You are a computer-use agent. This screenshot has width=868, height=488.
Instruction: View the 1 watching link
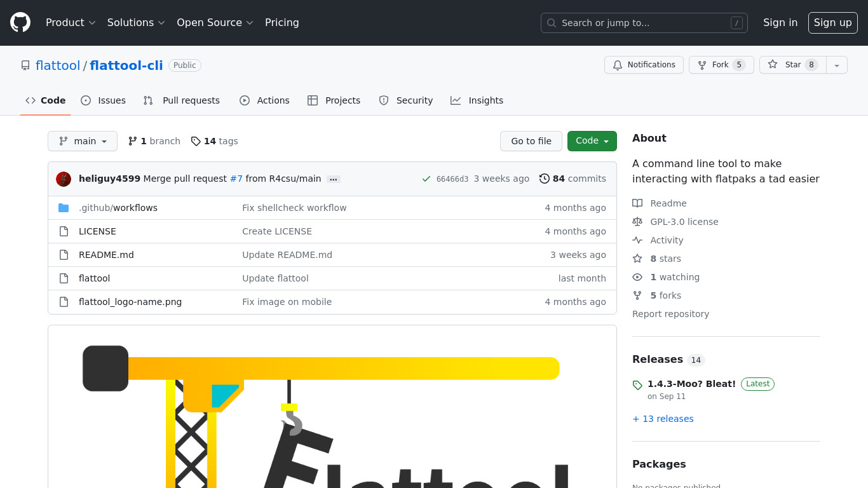pos(666,277)
